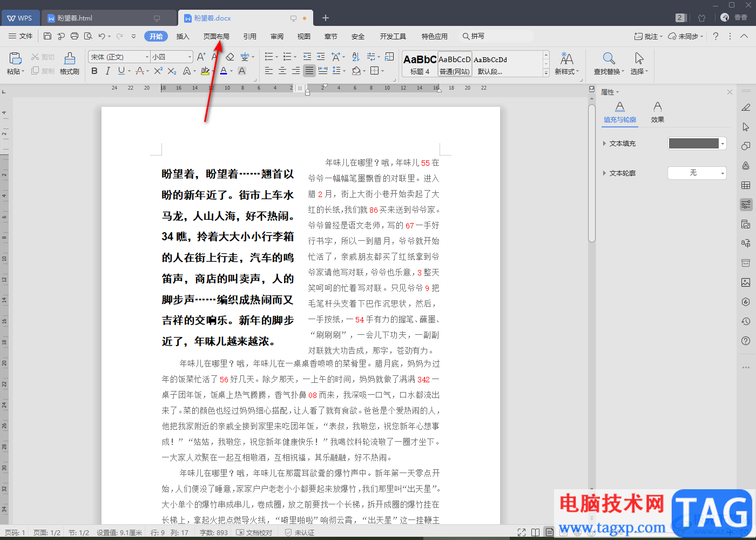Screen dimensions: 756x540
Task: Click the 未同步 sync button
Action: pos(685,36)
